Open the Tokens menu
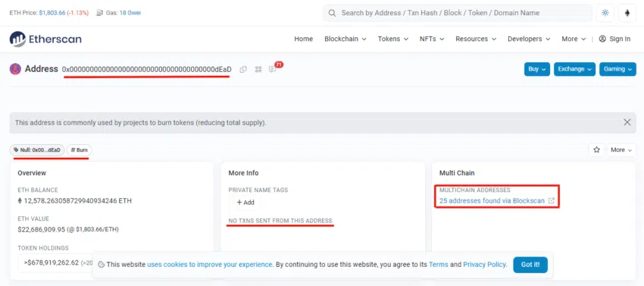The image size is (644, 286). [x=393, y=39]
